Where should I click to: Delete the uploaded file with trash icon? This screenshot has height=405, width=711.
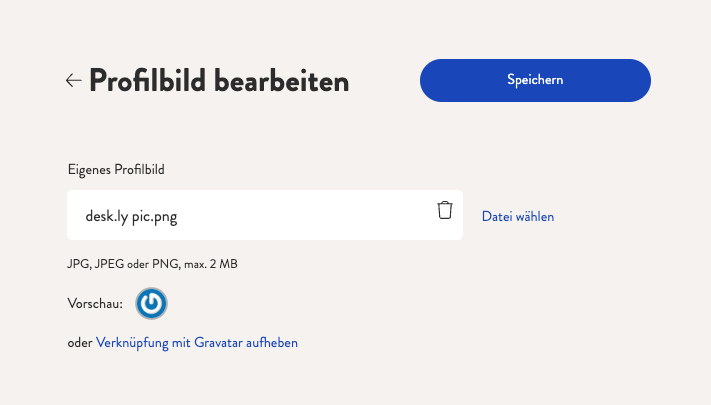point(445,210)
